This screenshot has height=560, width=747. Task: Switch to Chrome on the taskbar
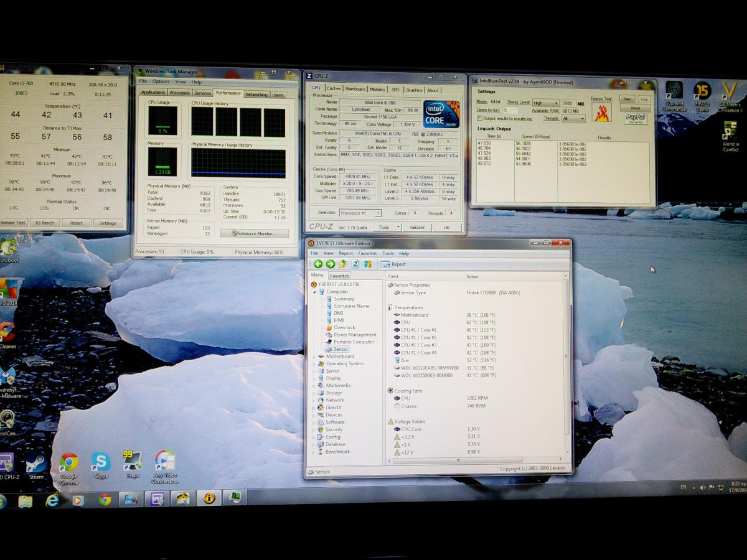105,499
